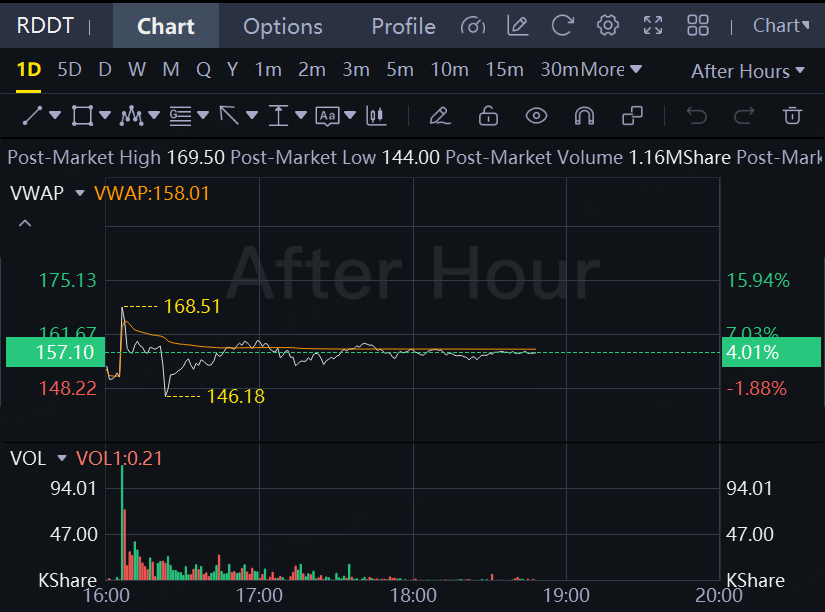Toggle the magnet snap mode

[585, 116]
